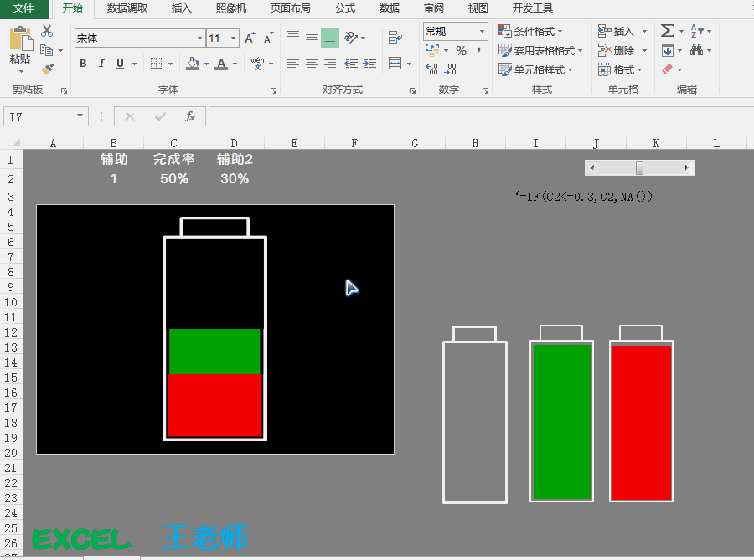Toggle Bold formatting
Viewport: 754px width, 560px height.
tap(83, 64)
